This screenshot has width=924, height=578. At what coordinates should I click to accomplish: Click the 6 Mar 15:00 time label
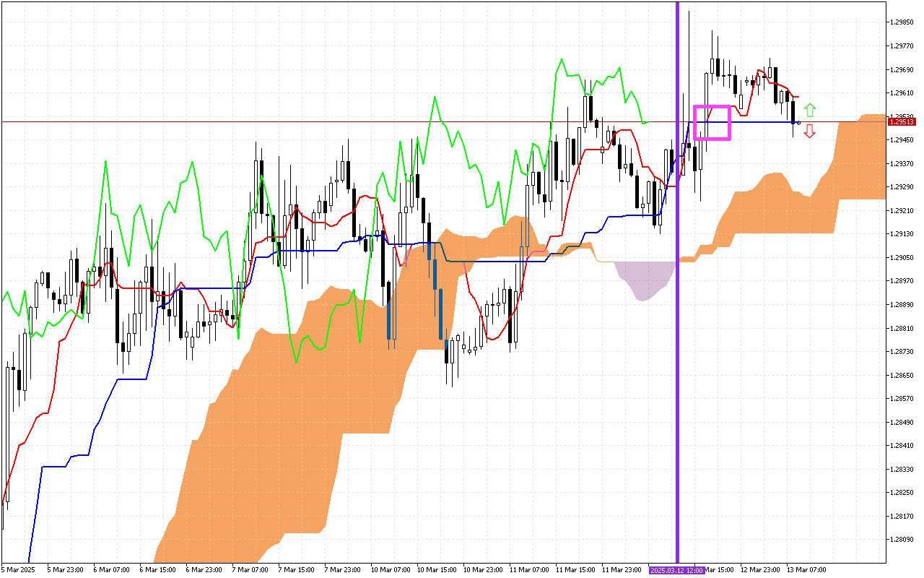[x=159, y=570]
